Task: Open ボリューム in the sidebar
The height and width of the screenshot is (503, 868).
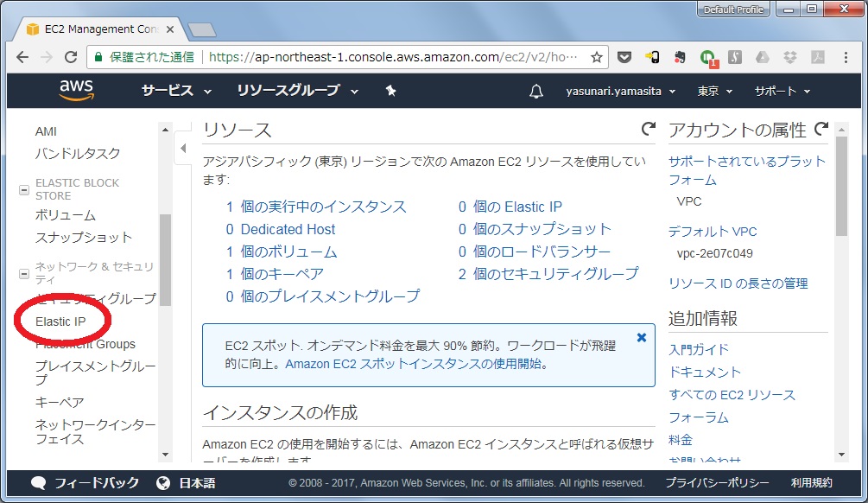Action: tap(66, 215)
